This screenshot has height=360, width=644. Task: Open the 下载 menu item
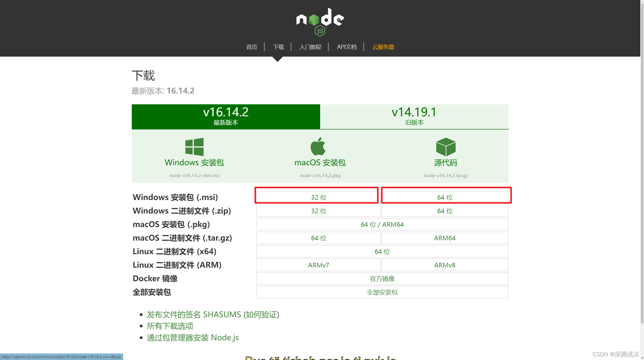click(278, 47)
